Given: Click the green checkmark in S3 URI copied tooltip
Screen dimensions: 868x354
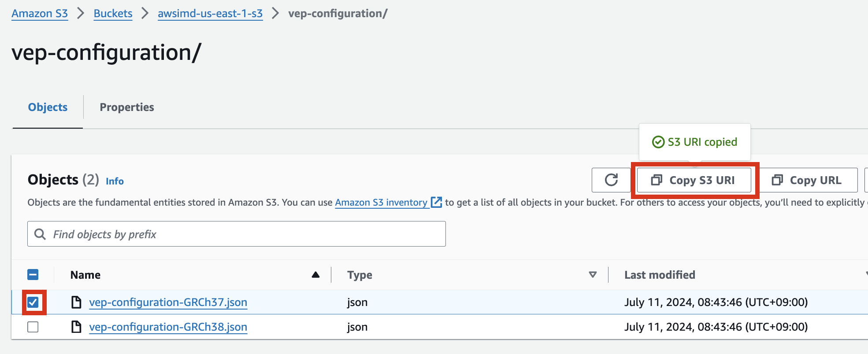Looking at the screenshot, I should tap(658, 142).
